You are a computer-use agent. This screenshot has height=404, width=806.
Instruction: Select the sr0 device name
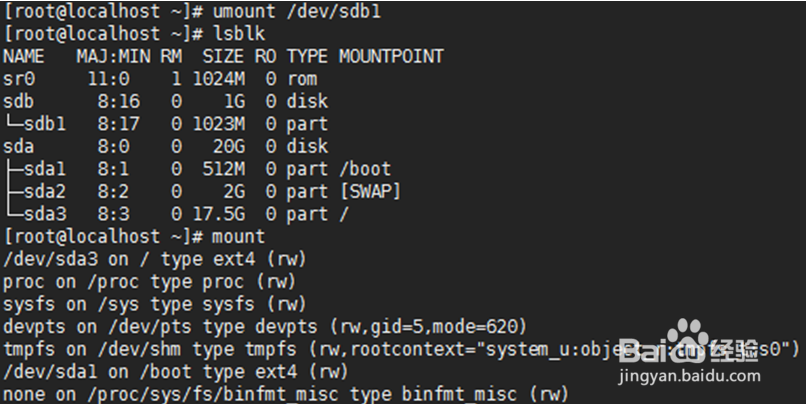click(x=18, y=79)
